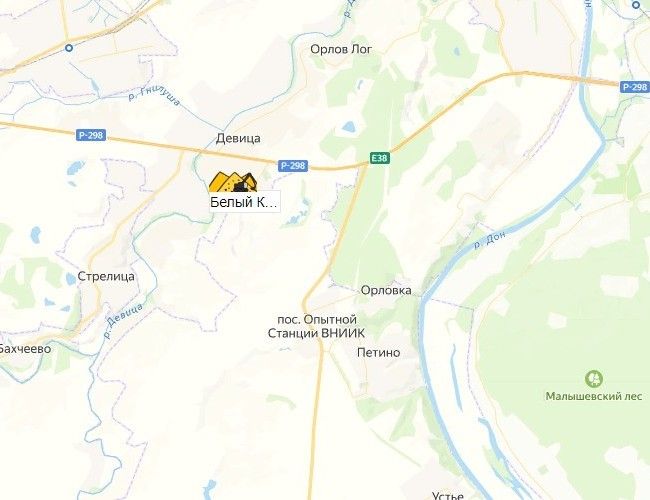Click the р. Дон river label
The height and width of the screenshot is (500, 650).
click(x=490, y=240)
